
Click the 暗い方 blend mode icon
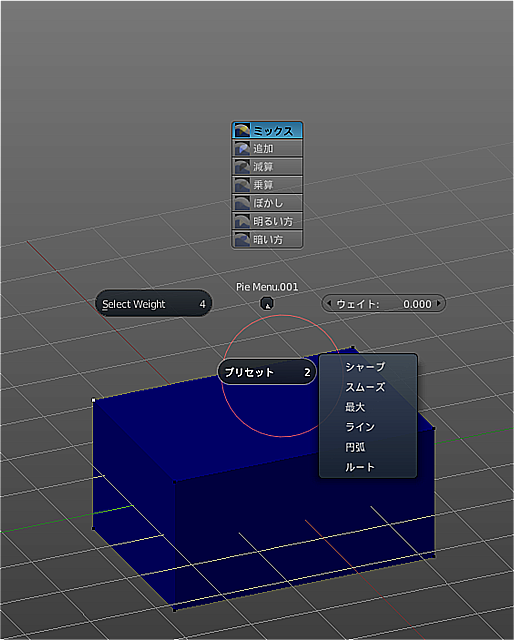coord(242,239)
